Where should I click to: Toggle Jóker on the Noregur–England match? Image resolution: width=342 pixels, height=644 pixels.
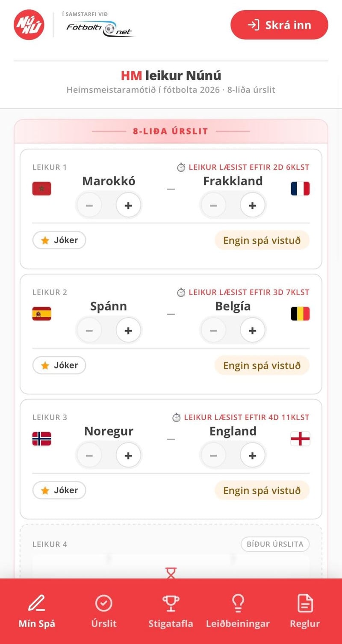pos(59,490)
